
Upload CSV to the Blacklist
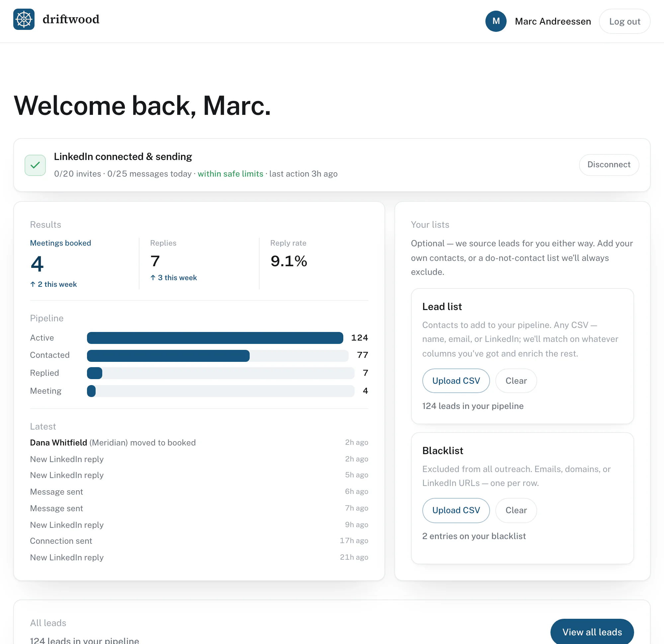point(456,510)
